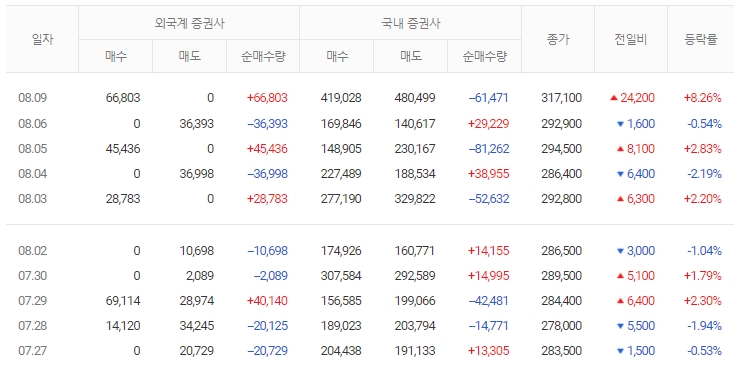Select the 08.02 date cell

click(33, 251)
